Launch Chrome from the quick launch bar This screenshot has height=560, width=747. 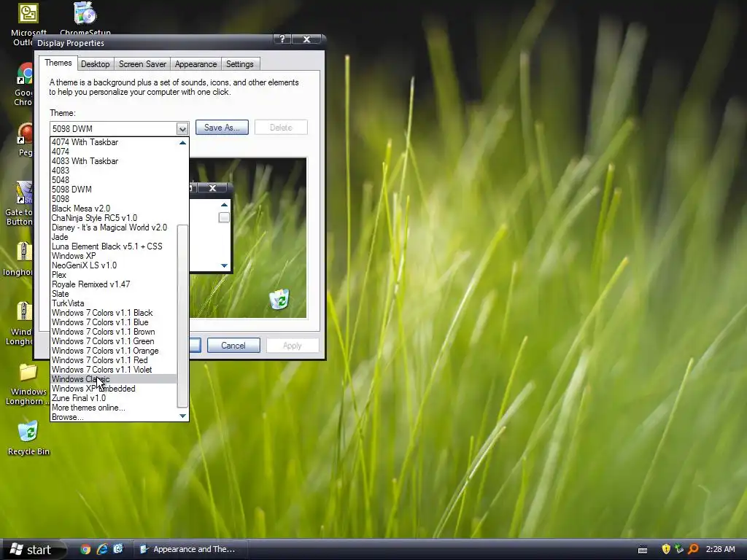(x=86, y=549)
